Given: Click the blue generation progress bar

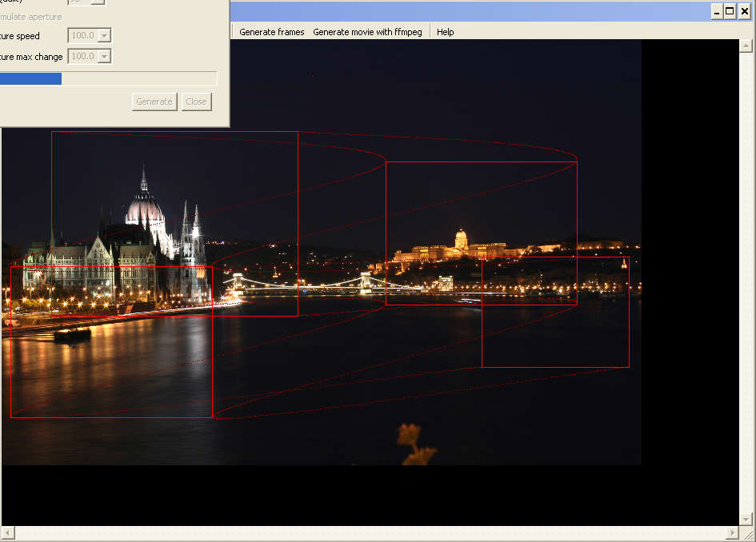Looking at the screenshot, I should [109, 79].
